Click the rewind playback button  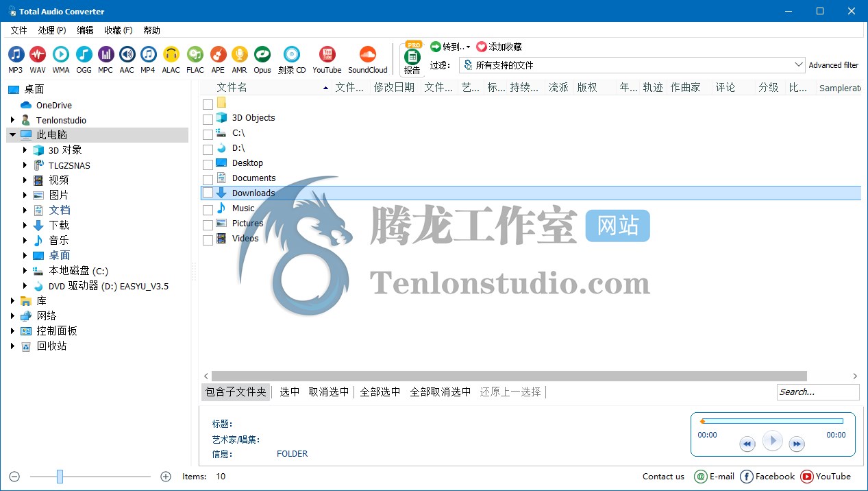pos(747,444)
